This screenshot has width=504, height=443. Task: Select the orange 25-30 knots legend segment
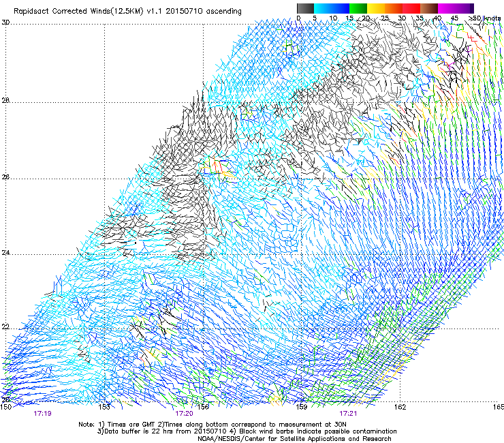(394, 8)
